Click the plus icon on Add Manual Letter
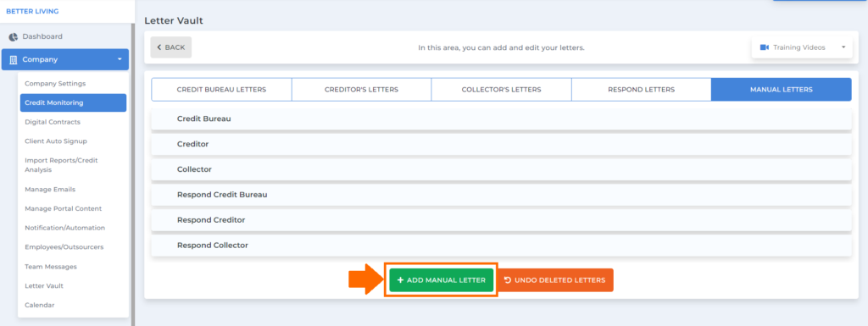 (400, 280)
